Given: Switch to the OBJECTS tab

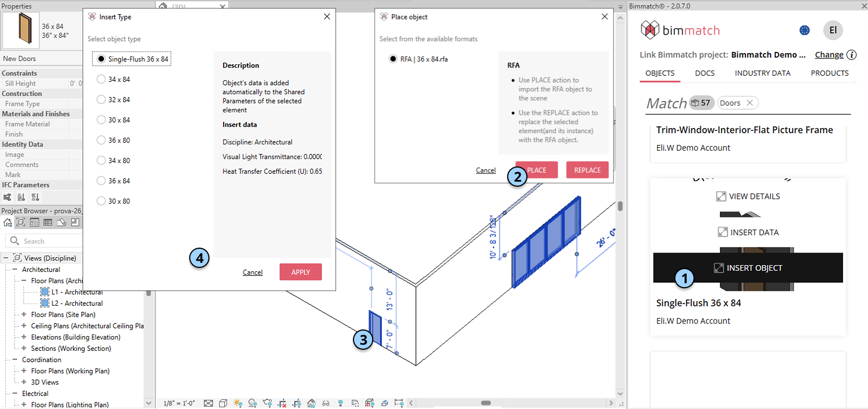Looking at the screenshot, I should coord(660,73).
